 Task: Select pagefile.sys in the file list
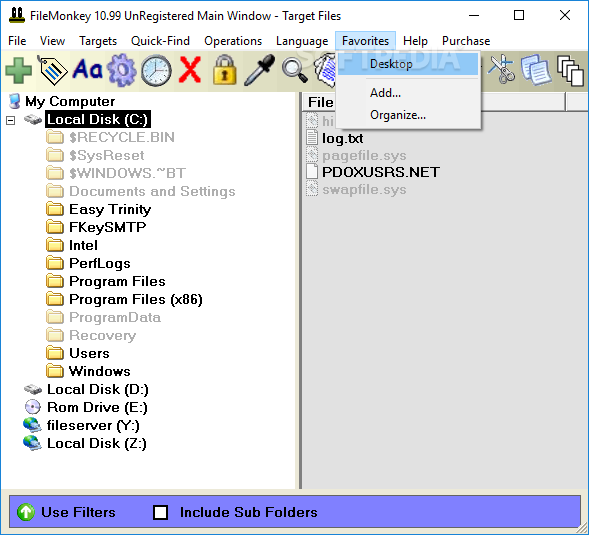pyautogui.click(x=364, y=155)
